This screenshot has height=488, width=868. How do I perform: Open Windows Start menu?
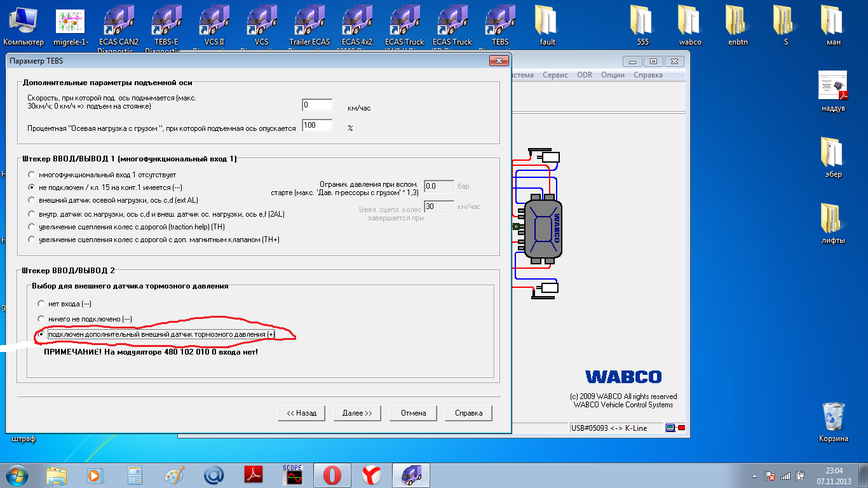click(x=17, y=475)
